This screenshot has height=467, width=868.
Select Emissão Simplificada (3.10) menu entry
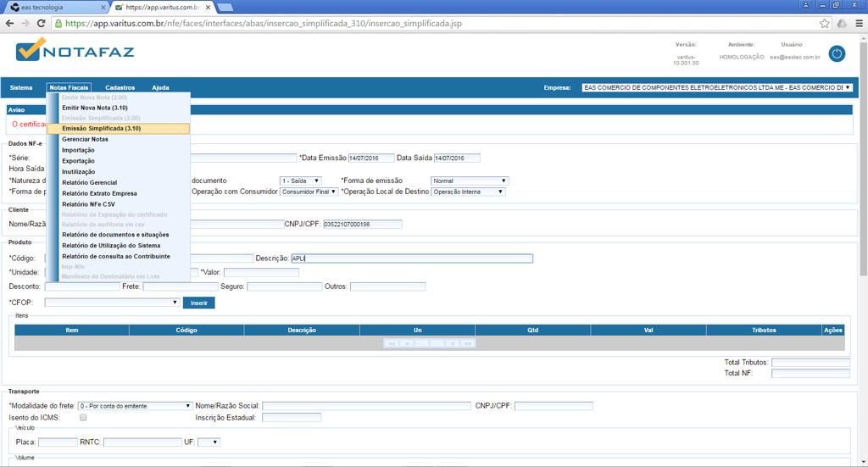click(x=101, y=129)
